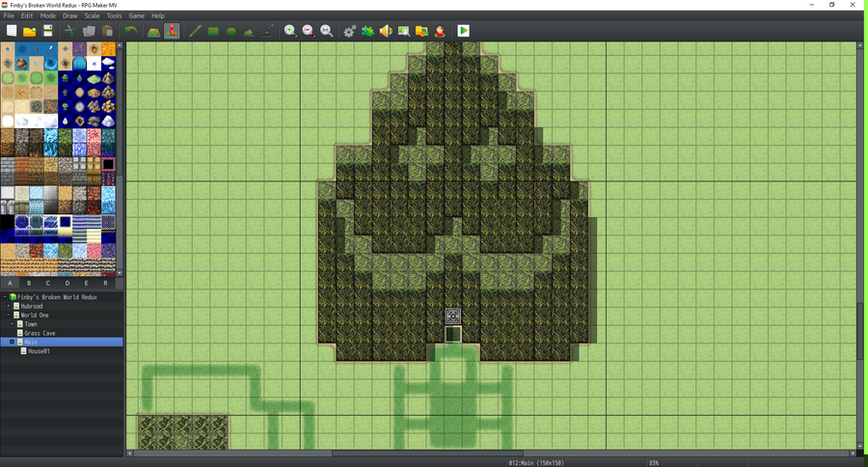Select the Flood Fill tool
The width and height of the screenshot is (868, 467).
pos(249,31)
